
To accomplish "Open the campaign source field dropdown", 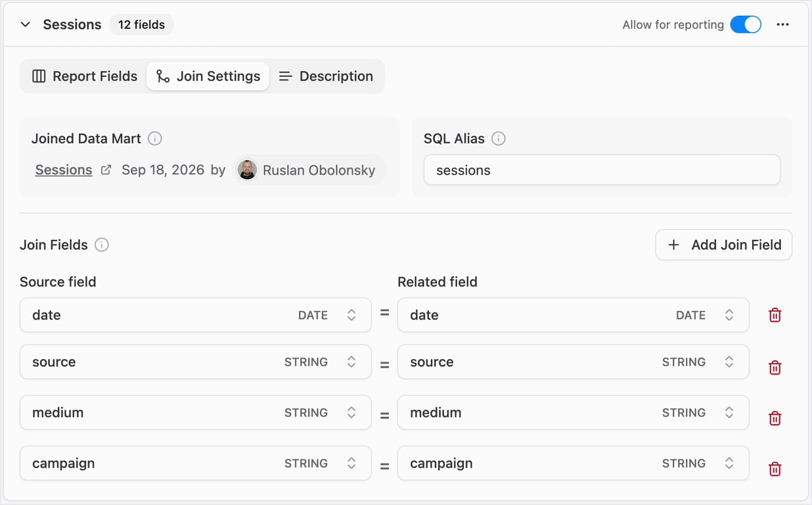I will 195,463.
